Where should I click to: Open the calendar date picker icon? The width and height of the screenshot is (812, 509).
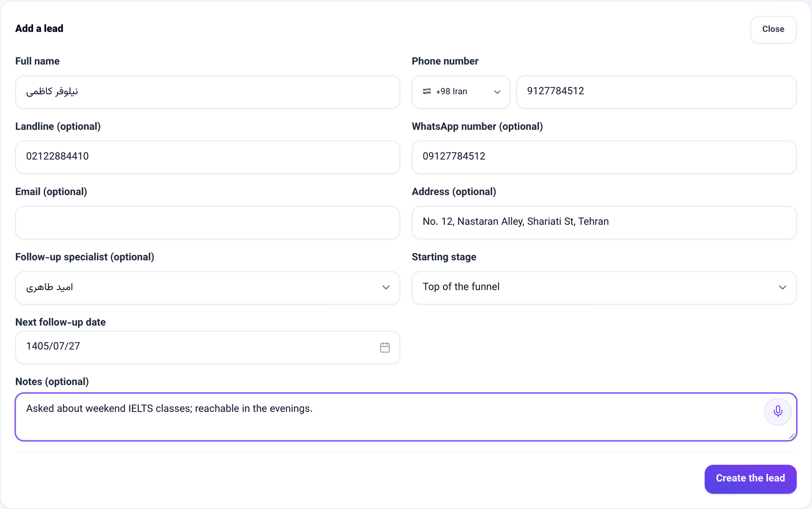385,347
